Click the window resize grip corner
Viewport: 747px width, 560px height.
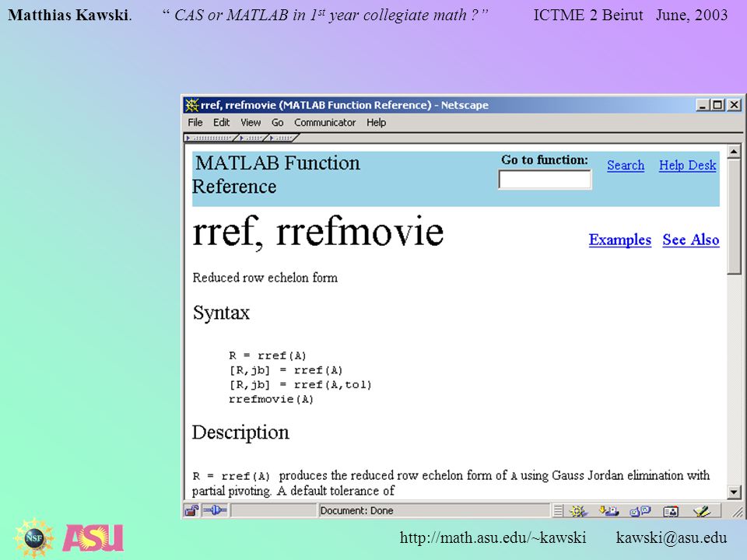737,512
